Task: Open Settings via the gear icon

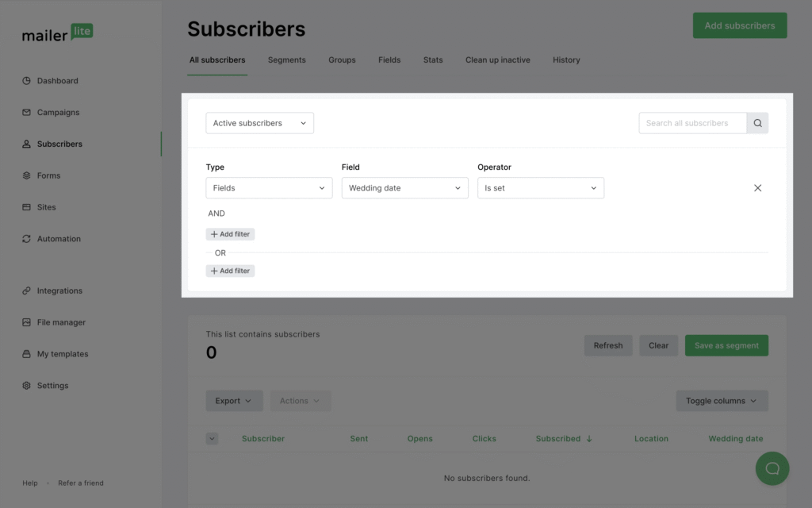Action: (x=28, y=385)
